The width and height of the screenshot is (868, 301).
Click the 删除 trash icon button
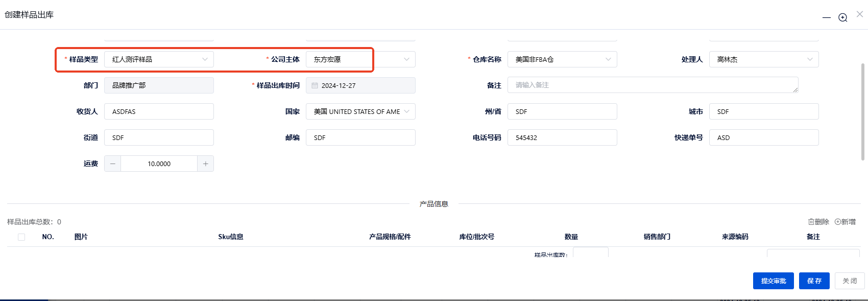point(818,222)
